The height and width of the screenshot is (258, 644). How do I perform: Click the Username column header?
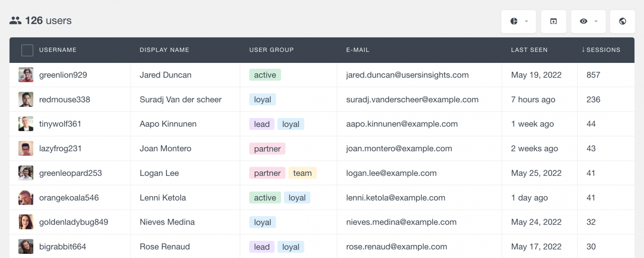click(57, 50)
